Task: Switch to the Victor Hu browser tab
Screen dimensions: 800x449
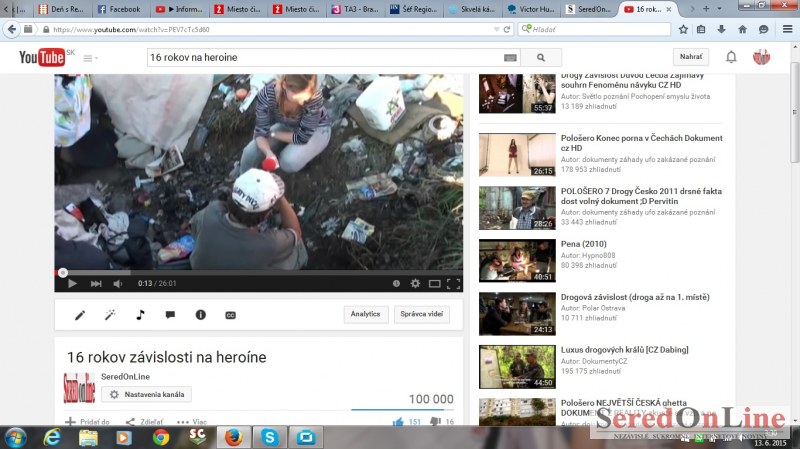Action: [527, 9]
